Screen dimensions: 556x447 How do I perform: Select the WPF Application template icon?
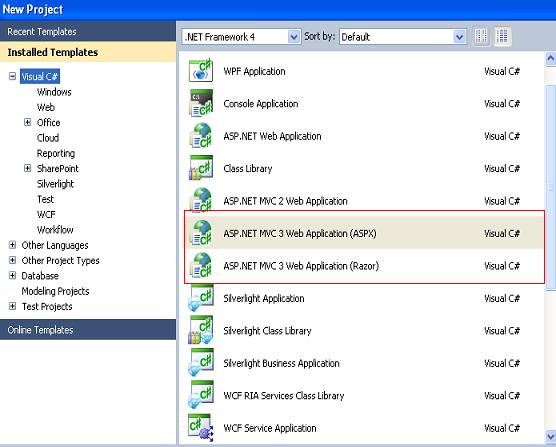click(x=201, y=70)
